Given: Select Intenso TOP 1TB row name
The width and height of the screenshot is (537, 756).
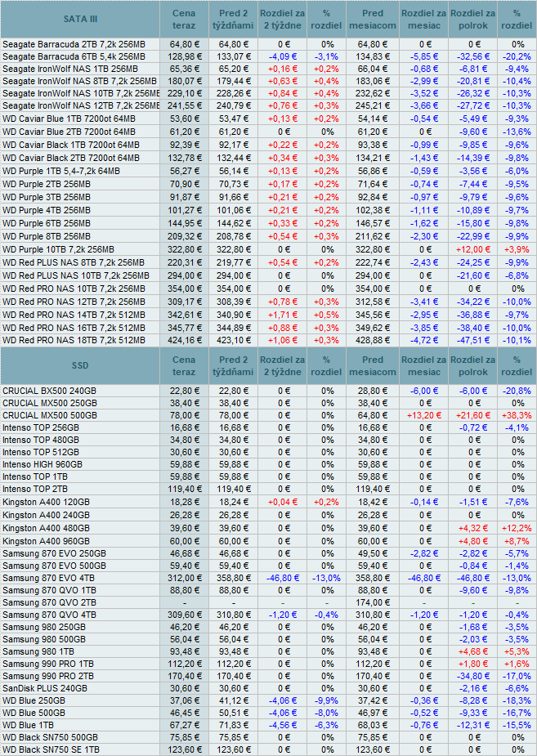Looking at the screenshot, I should click(x=34, y=476).
